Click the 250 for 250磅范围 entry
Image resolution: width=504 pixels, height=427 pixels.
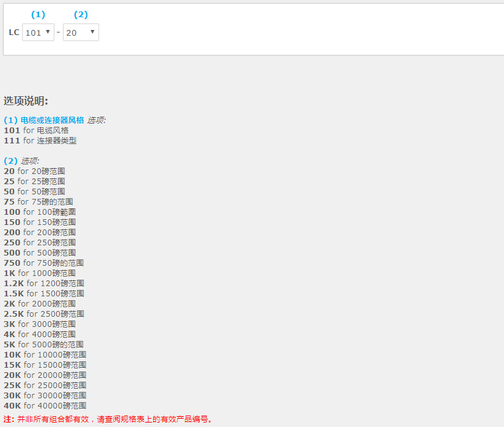tap(40, 242)
